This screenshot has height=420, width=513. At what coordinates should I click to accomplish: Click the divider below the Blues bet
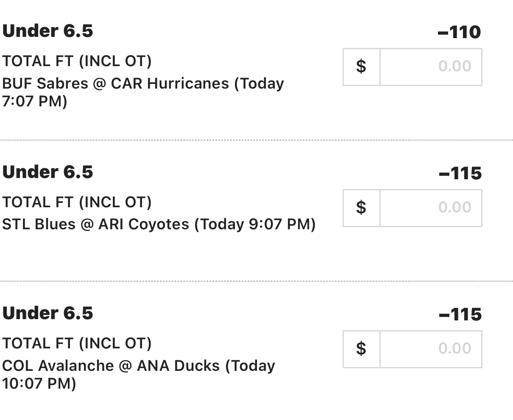coord(256,281)
